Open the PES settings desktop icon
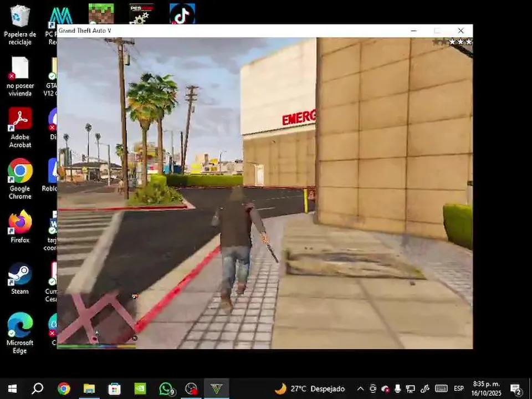 pos(142,13)
